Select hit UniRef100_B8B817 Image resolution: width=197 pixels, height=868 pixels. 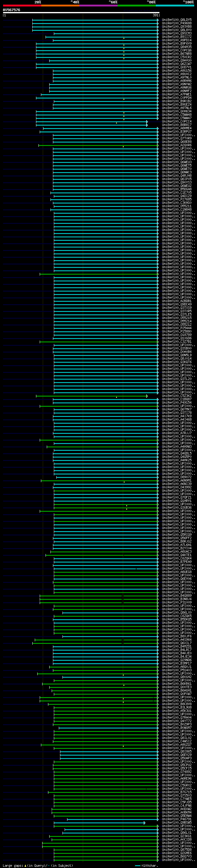click(177, 125)
